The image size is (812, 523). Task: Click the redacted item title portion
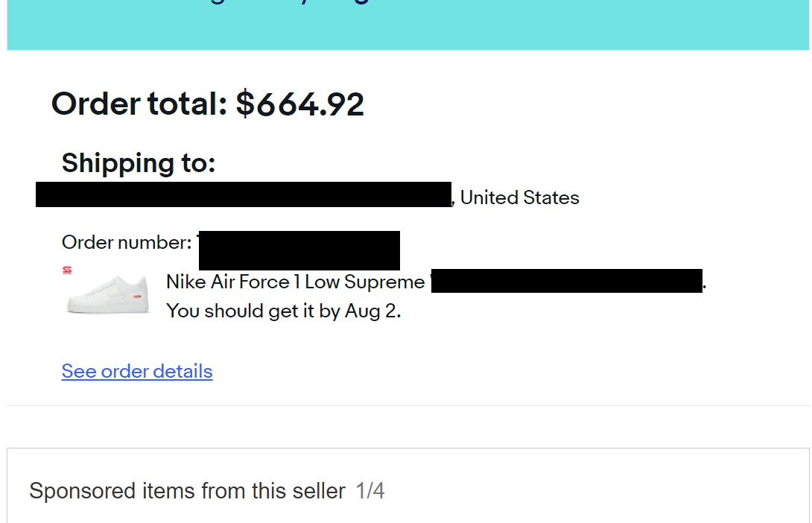(x=566, y=281)
